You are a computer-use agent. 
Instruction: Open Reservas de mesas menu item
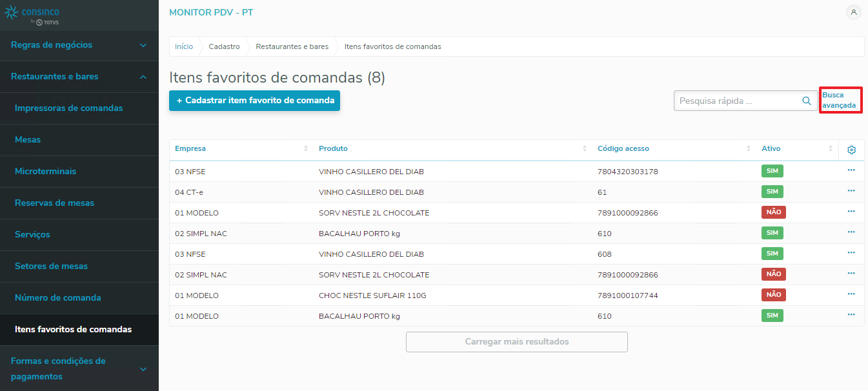[79, 203]
